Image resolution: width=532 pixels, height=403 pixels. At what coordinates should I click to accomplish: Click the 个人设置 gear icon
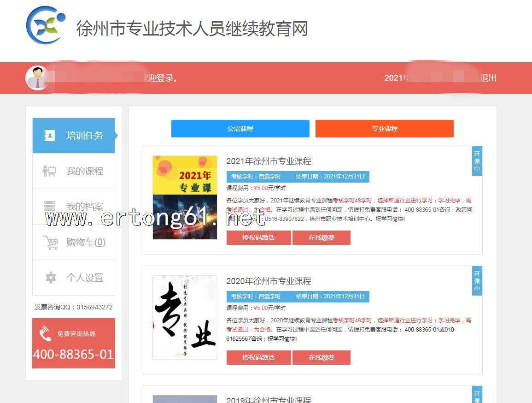coord(51,278)
